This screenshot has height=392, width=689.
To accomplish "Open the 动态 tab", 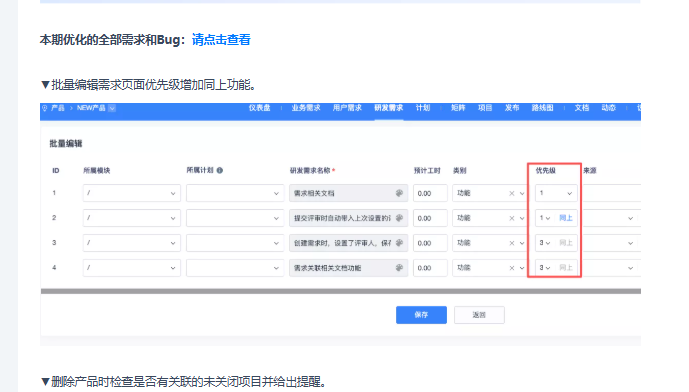I will point(609,108).
